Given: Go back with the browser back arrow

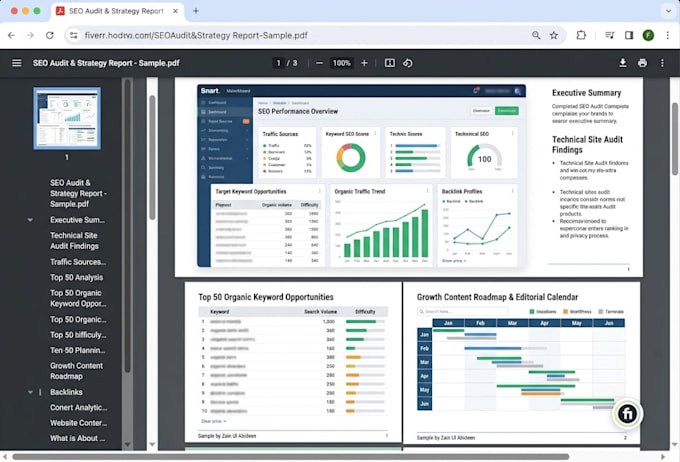Looking at the screenshot, I should [x=11, y=36].
